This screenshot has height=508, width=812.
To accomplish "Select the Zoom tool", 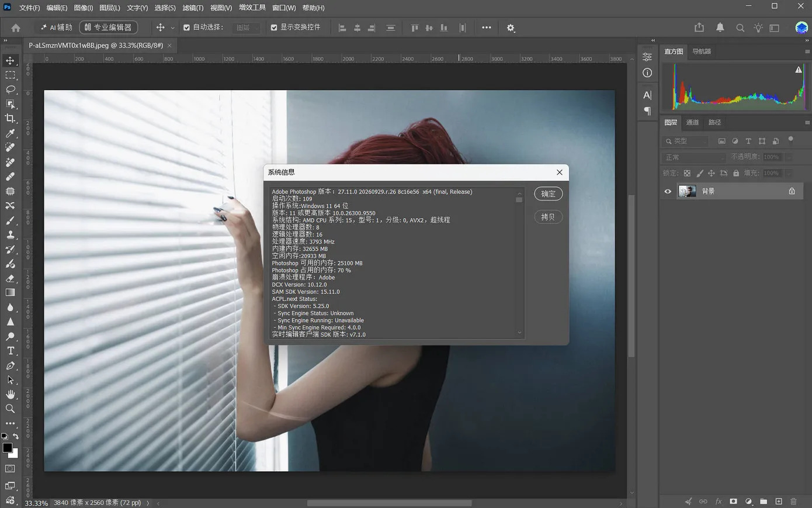I will point(10,409).
